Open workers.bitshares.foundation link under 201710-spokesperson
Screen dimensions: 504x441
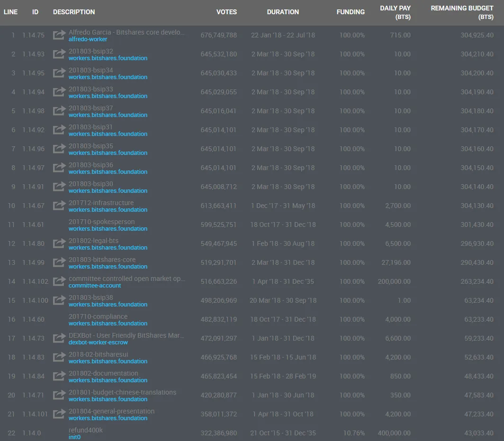[108, 229]
